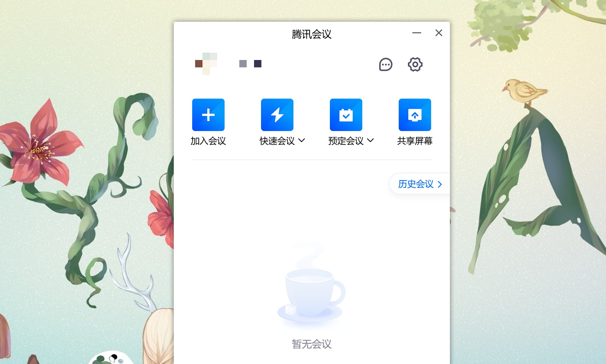Click the pixelated user avatar

pos(206,64)
